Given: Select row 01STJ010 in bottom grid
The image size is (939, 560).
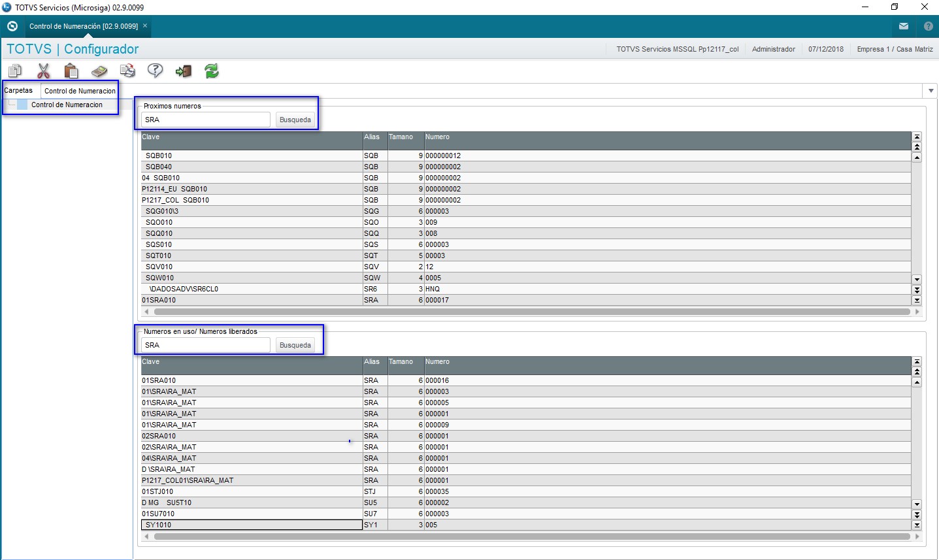Looking at the screenshot, I should click(526, 491).
